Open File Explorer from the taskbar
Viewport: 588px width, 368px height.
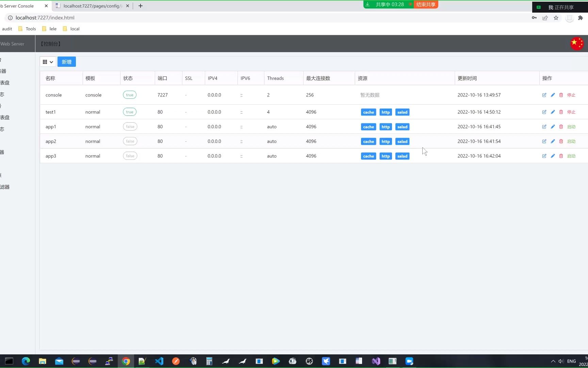(x=43, y=361)
